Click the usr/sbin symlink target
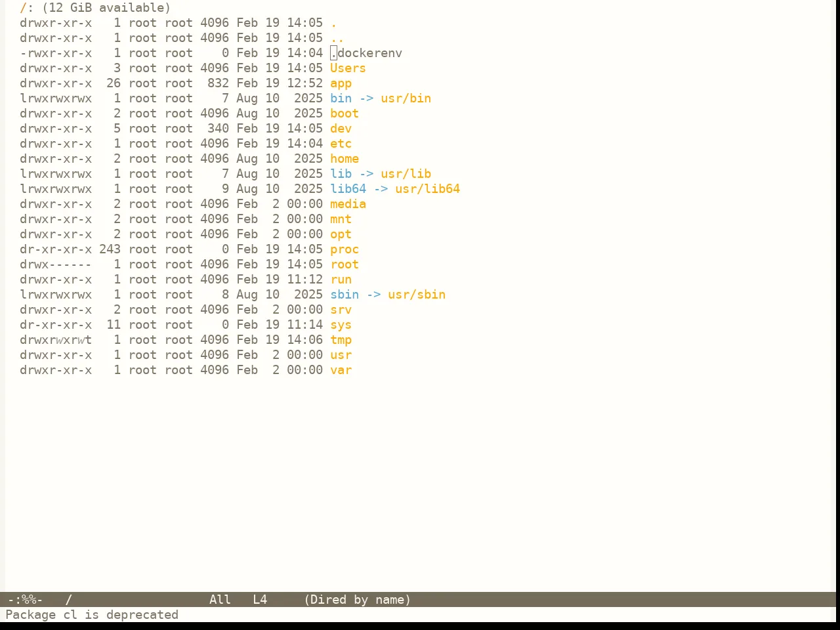 (x=417, y=295)
